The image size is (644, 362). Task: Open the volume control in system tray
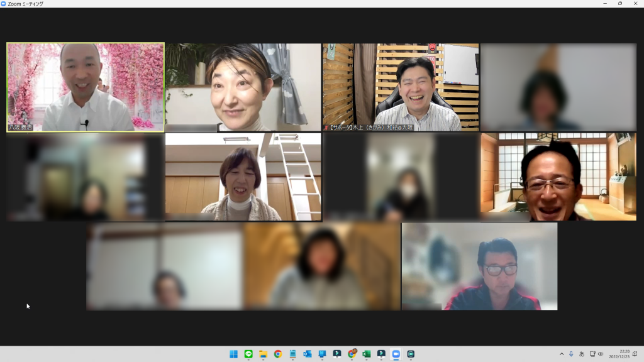[601, 354]
